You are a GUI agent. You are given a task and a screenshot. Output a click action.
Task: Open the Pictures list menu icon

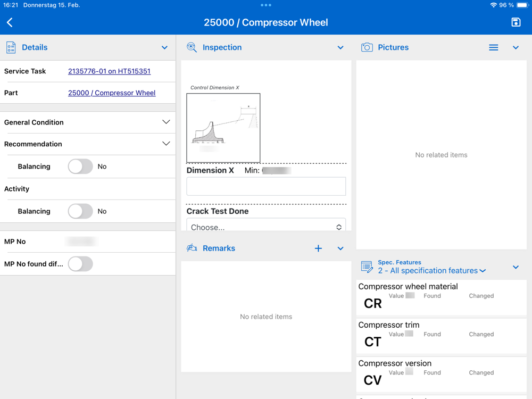pos(493,47)
